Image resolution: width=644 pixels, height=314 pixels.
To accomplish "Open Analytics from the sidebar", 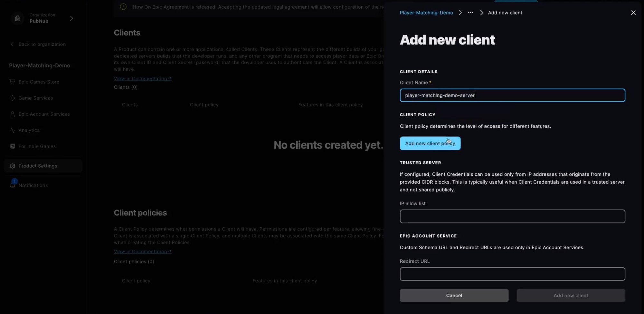I will [29, 130].
